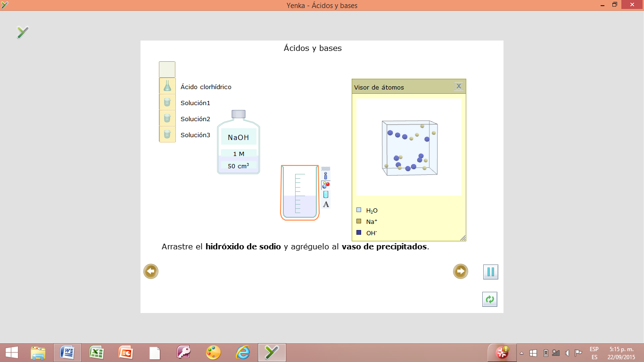Pause the simulation
The image size is (644, 362).
tap(491, 272)
